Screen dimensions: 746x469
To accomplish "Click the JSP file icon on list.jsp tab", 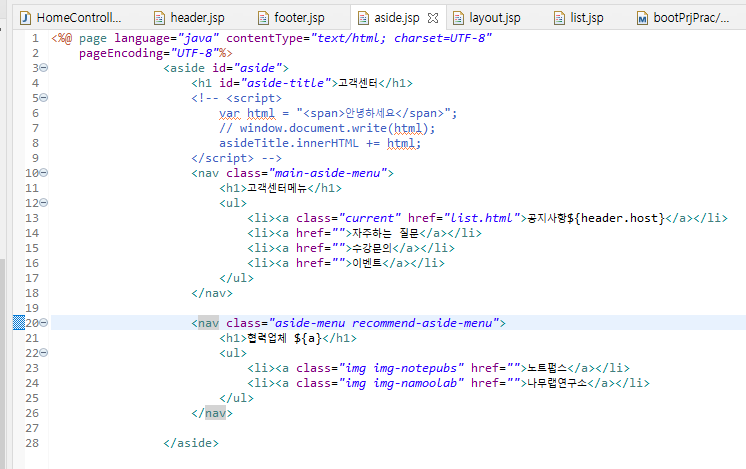I will coord(560,19).
